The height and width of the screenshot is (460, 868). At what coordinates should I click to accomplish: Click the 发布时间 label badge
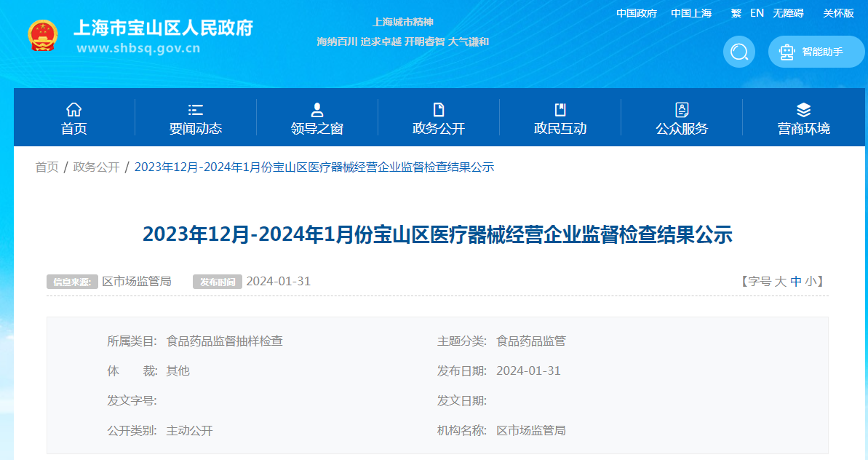tap(218, 282)
